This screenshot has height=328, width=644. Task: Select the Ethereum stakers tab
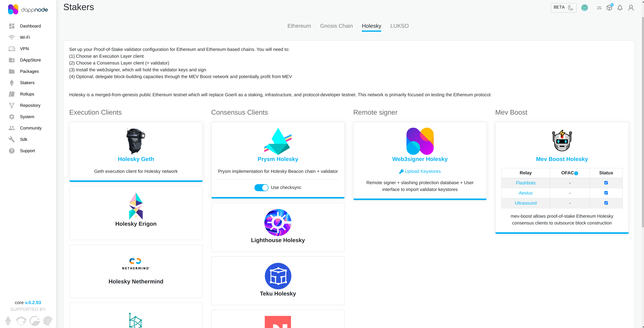click(299, 26)
